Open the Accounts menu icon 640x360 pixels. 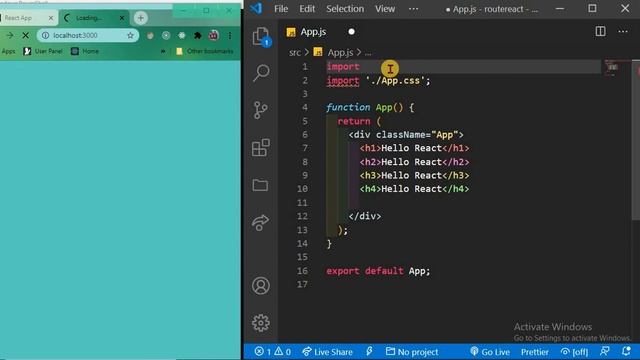point(261,286)
